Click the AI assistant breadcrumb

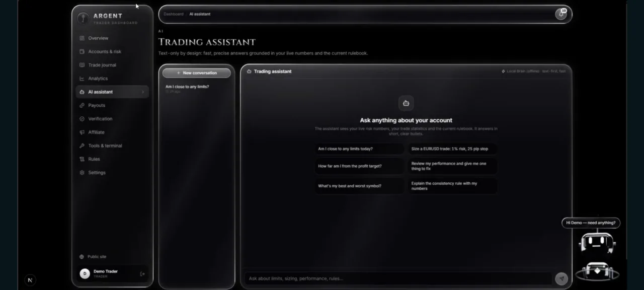(200, 14)
